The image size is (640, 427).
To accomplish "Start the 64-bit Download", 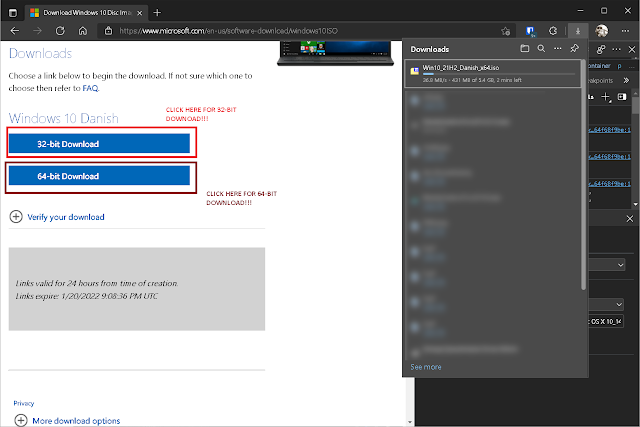I will (99, 176).
